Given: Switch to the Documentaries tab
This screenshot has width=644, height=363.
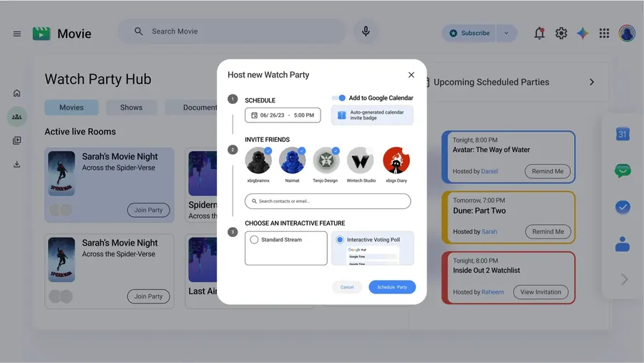Looking at the screenshot, I should coord(191,107).
